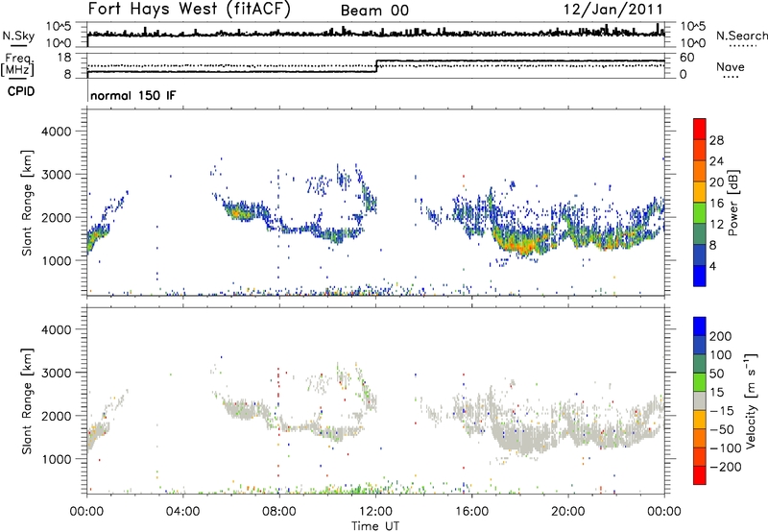This screenshot has width=768, height=532.
Task: Pick the dark blue Power segment between 4 and 8
Action: click(700, 254)
